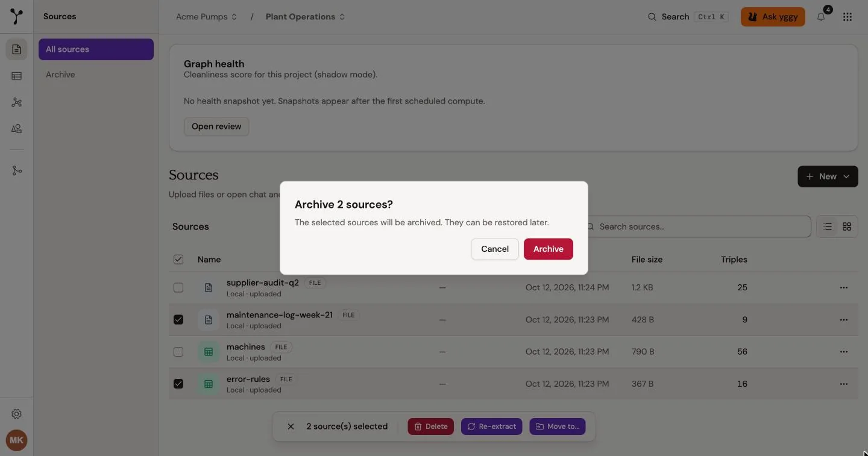
Task: Clear selection with the X icon
Action: tap(291, 426)
